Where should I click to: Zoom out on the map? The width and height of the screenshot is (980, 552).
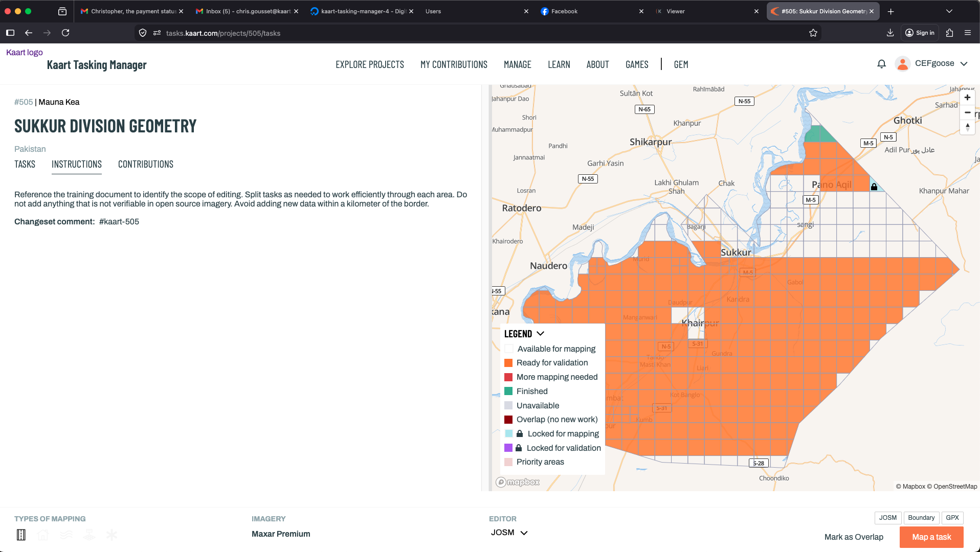[967, 112]
